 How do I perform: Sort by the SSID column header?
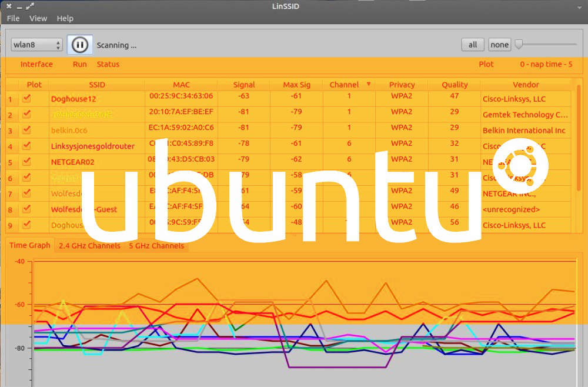pyautogui.click(x=97, y=85)
